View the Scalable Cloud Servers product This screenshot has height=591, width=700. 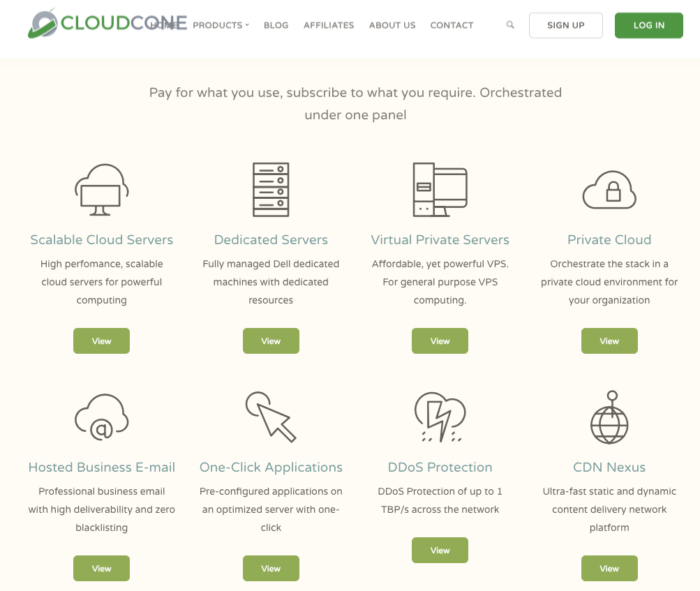pos(101,341)
